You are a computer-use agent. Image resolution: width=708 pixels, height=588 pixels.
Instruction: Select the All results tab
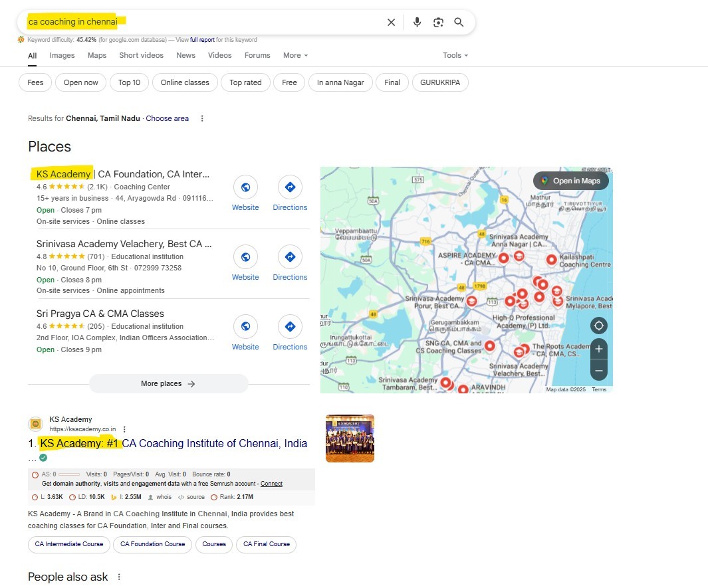click(x=32, y=56)
